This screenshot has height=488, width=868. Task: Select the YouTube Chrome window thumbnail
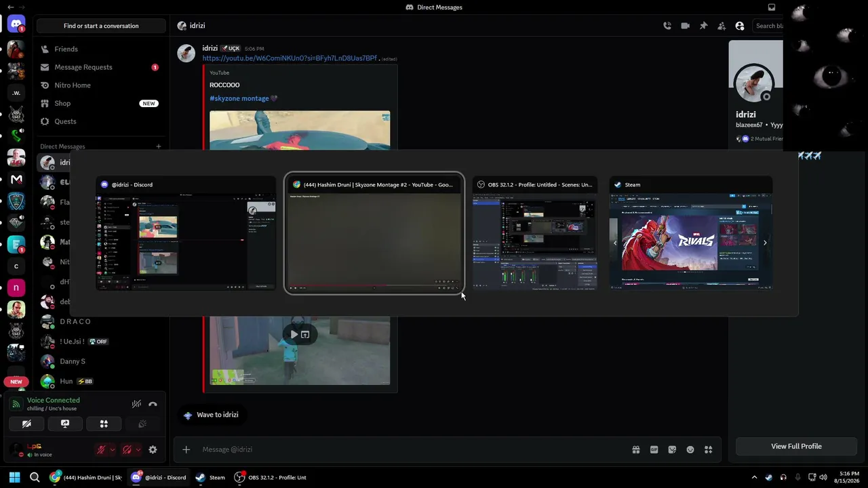374,233
